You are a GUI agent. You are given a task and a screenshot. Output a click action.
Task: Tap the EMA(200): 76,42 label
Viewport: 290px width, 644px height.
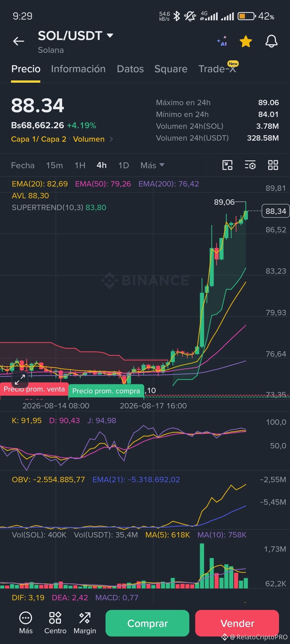[x=169, y=184]
